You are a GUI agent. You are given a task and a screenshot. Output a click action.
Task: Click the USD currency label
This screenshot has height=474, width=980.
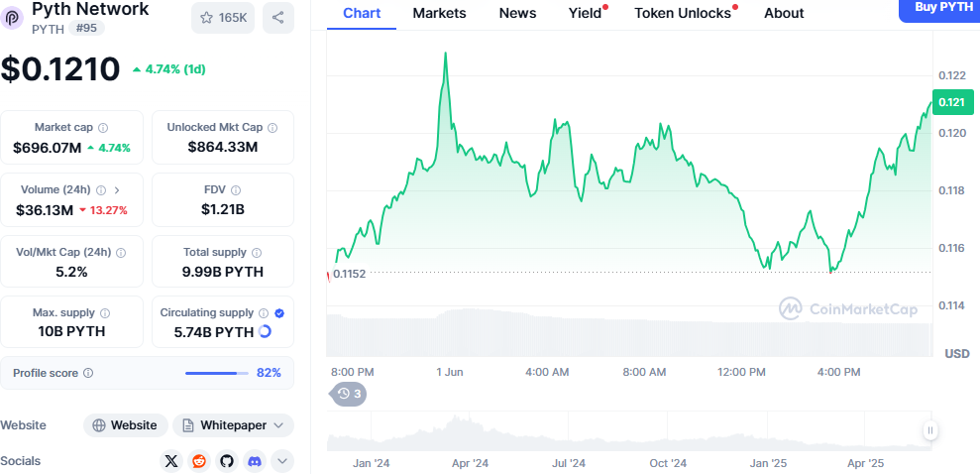point(957,354)
